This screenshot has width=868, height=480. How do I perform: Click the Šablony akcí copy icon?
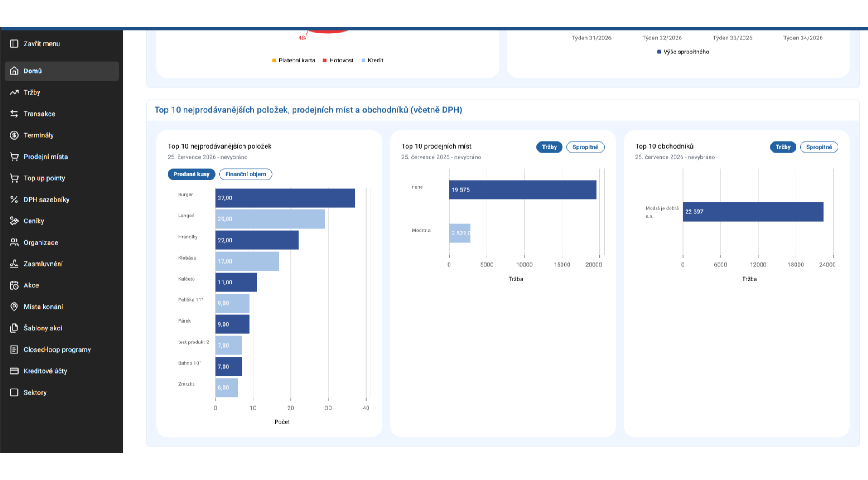click(x=14, y=328)
